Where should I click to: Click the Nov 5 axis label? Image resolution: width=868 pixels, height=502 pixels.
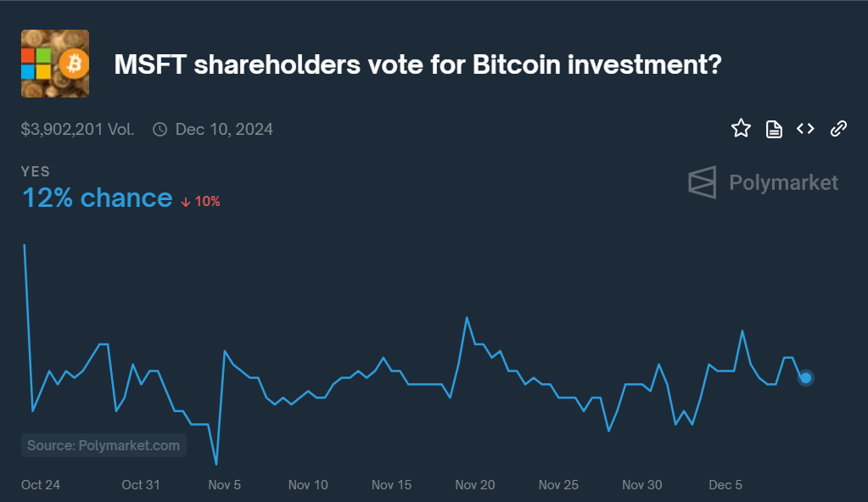(x=225, y=485)
